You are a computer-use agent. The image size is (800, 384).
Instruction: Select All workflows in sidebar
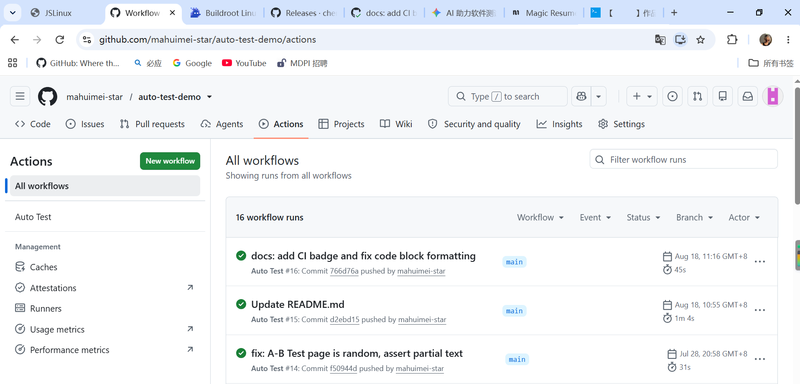(105, 186)
